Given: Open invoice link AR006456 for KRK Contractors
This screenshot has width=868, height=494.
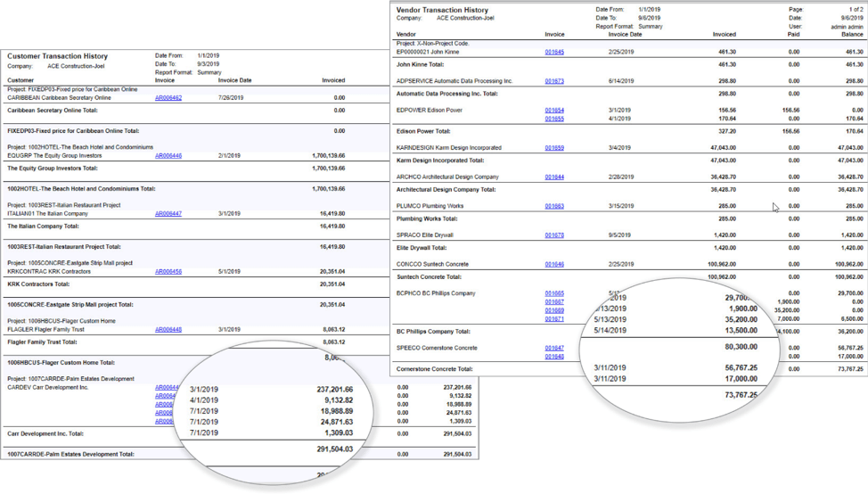Looking at the screenshot, I should tap(168, 272).
